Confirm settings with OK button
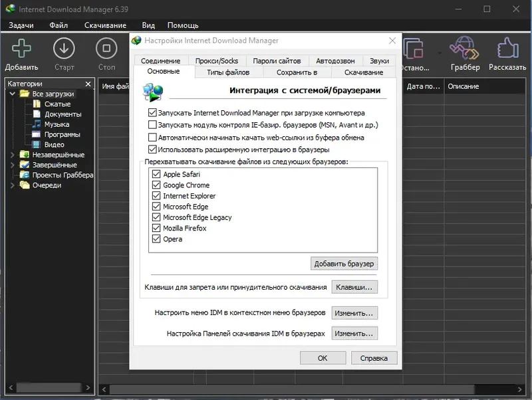This screenshot has width=532, height=400. click(323, 358)
